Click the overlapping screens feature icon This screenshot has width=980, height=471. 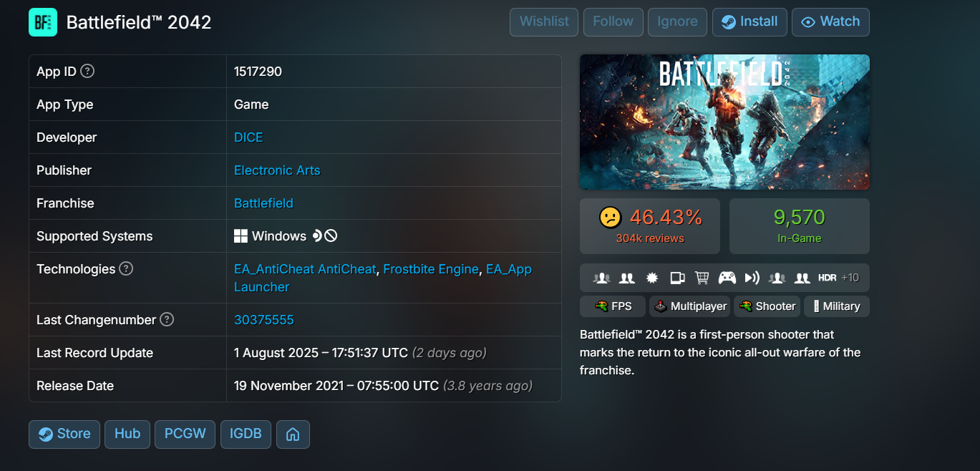[677, 278]
